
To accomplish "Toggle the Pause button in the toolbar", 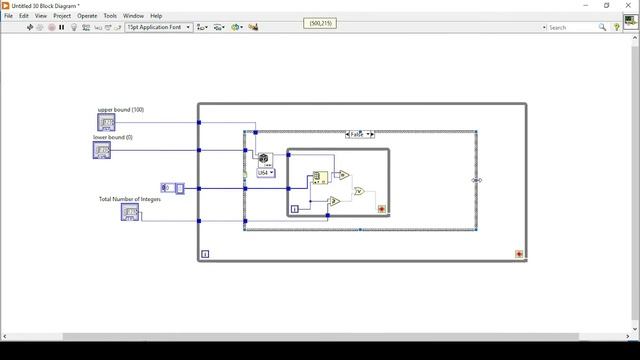I will point(62,27).
